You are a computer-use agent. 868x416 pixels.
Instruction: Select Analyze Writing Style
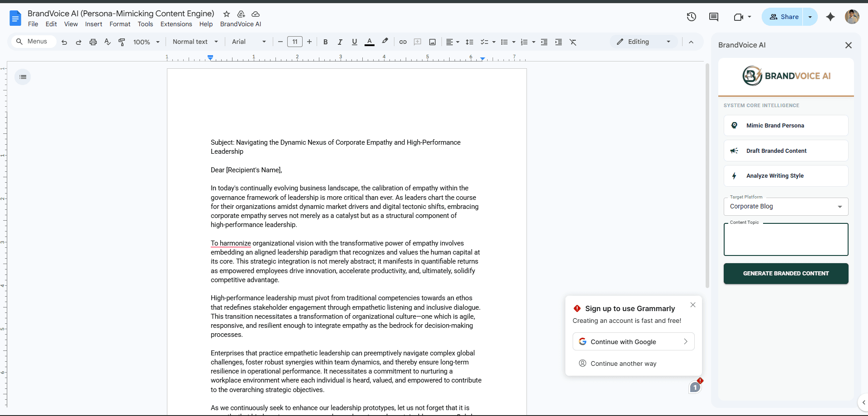pyautogui.click(x=786, y=176)
